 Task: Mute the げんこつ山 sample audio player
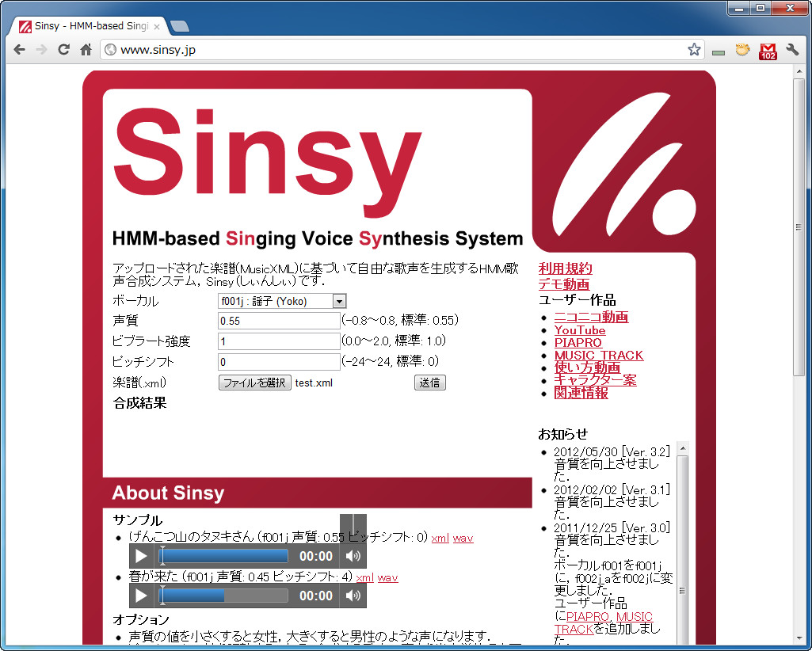coord(353,556)
